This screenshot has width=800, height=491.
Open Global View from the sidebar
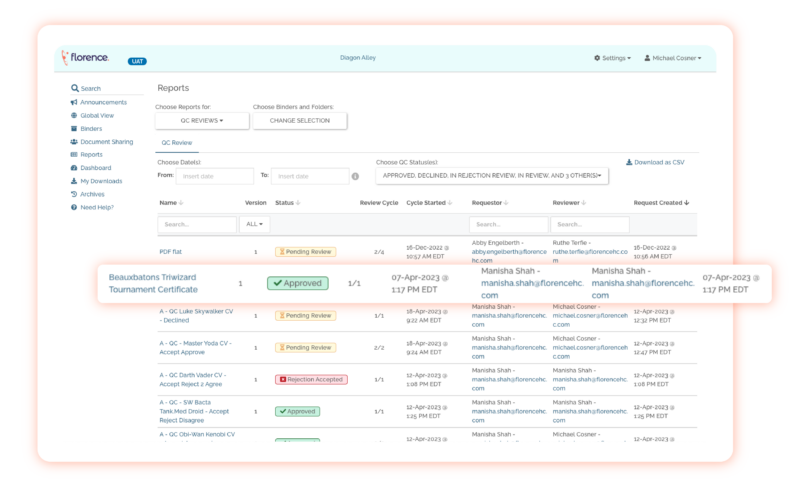click(97, 115)
